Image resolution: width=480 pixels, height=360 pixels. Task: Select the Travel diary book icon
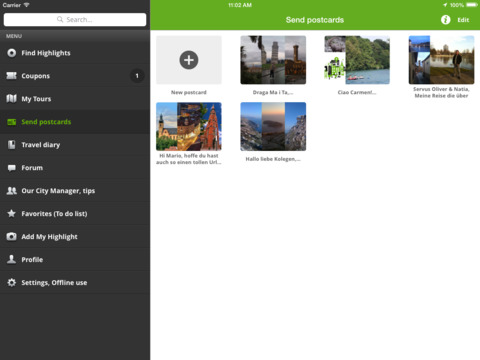pyautogui.click(x=12, y=145)
